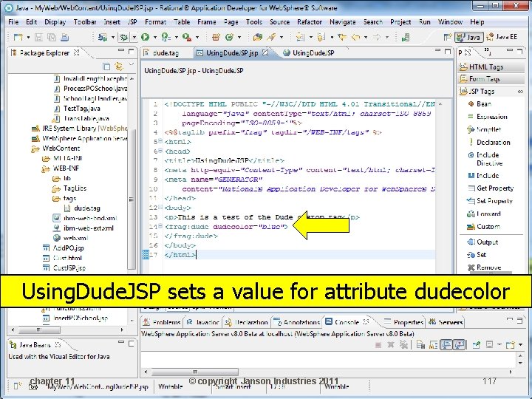Open the Java EE perspective

[502, 37]
